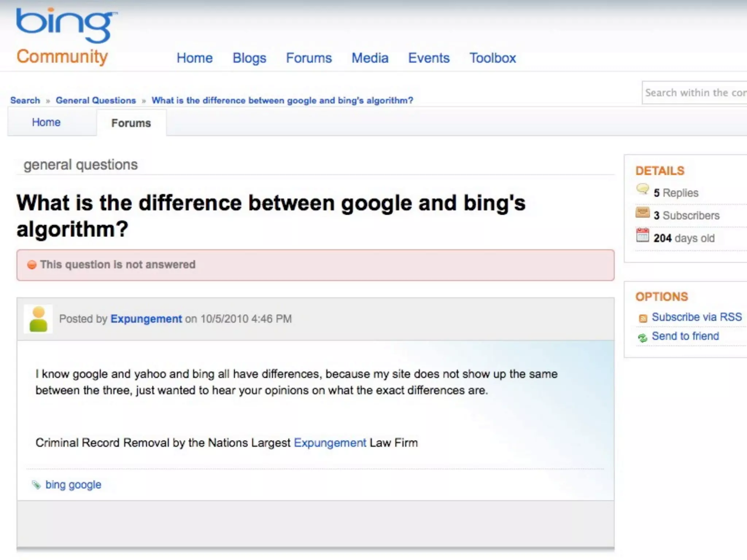Open the Events navigation link
The width and height of the screenshot is (747, 560).
pos(429,58)
